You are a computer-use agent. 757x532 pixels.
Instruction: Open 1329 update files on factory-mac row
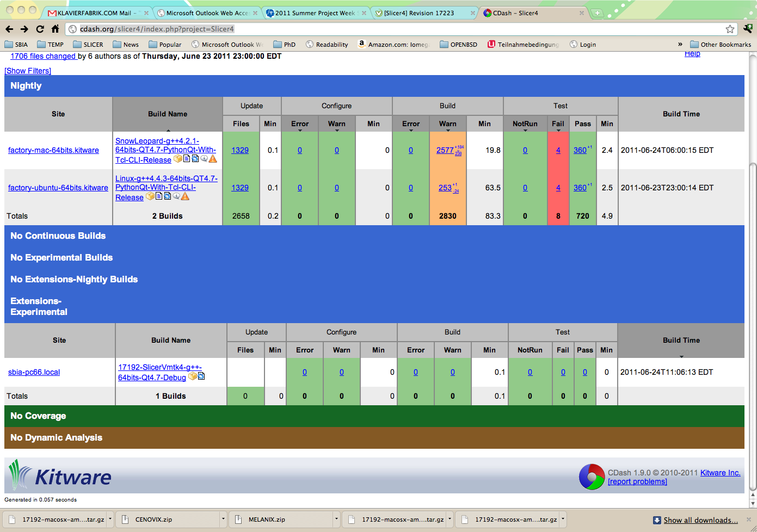click(240, 150)
